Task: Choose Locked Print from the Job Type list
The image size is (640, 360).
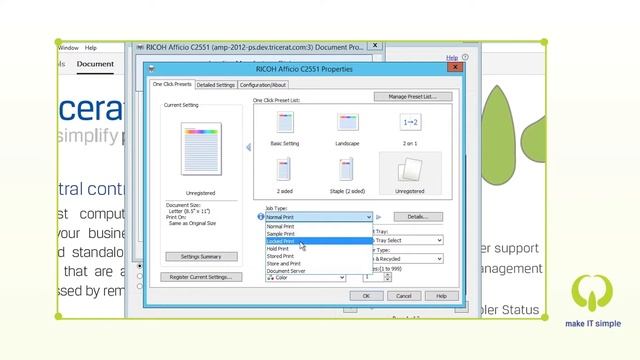Action: tap(319, 241)
